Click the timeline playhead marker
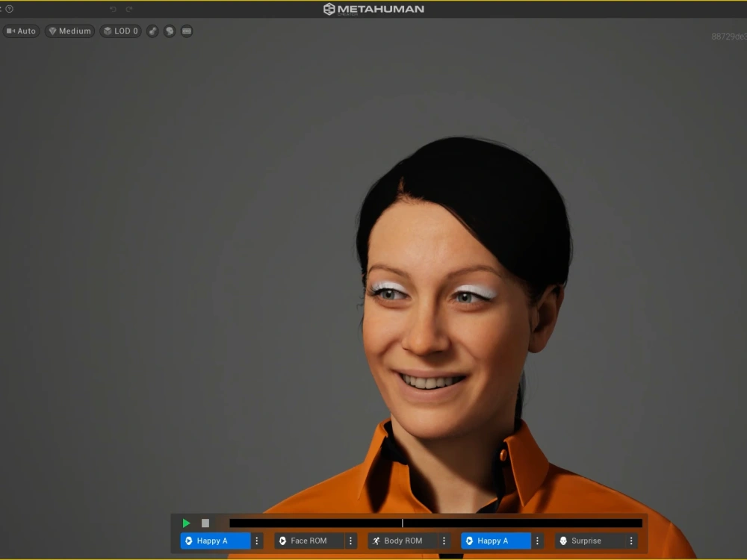Screen dimensions: 747x560 [x=403, y=523]
